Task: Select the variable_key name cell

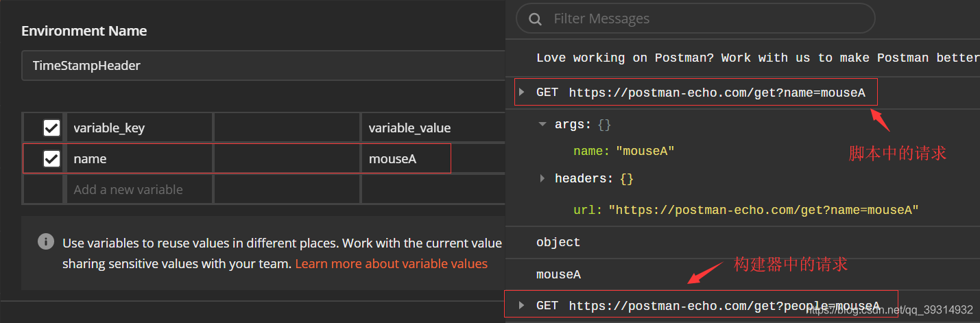Action: 139,128
